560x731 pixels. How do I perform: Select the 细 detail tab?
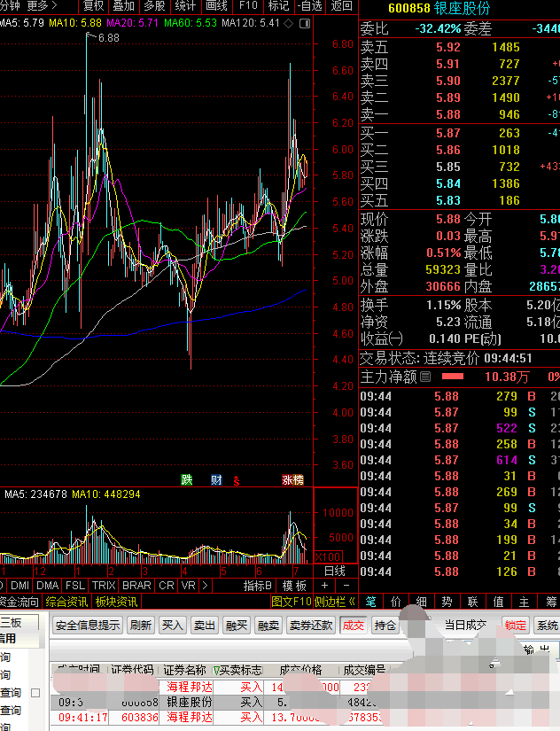pyautogui.click(x=422, y=602)
